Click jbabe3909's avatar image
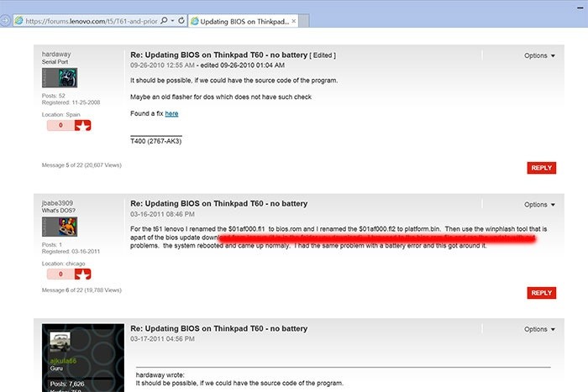Viewport: 588px width, 392px height. coord(60,227)
